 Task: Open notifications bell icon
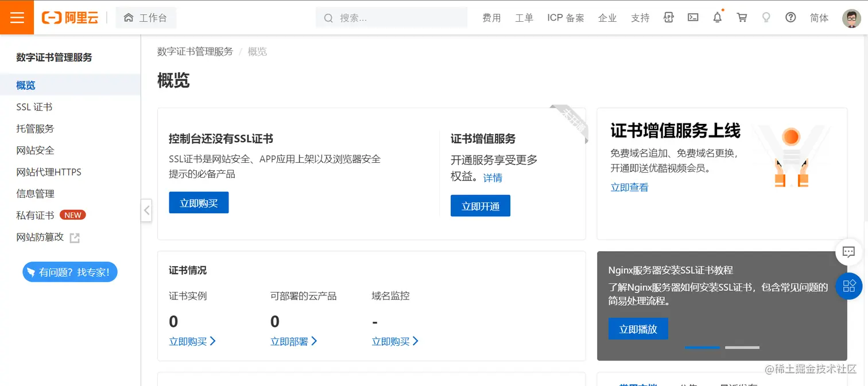(718, 17)
